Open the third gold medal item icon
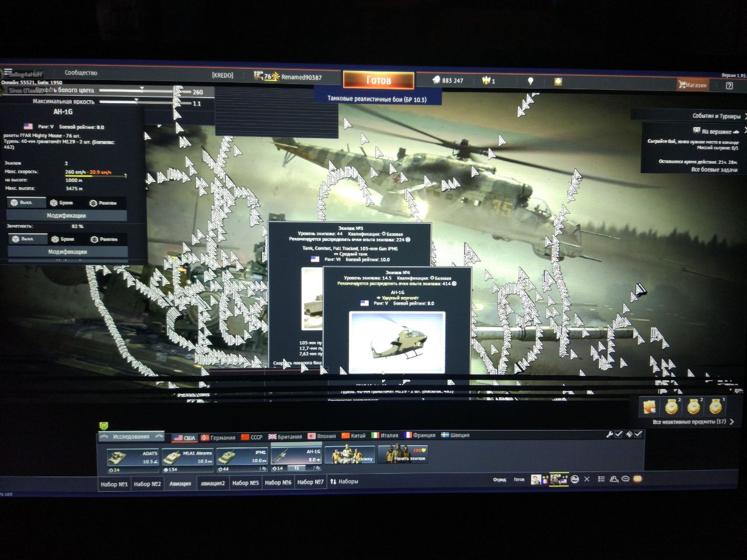The height and width of the screenshot is (560, 747). click(x=715, y=405)
